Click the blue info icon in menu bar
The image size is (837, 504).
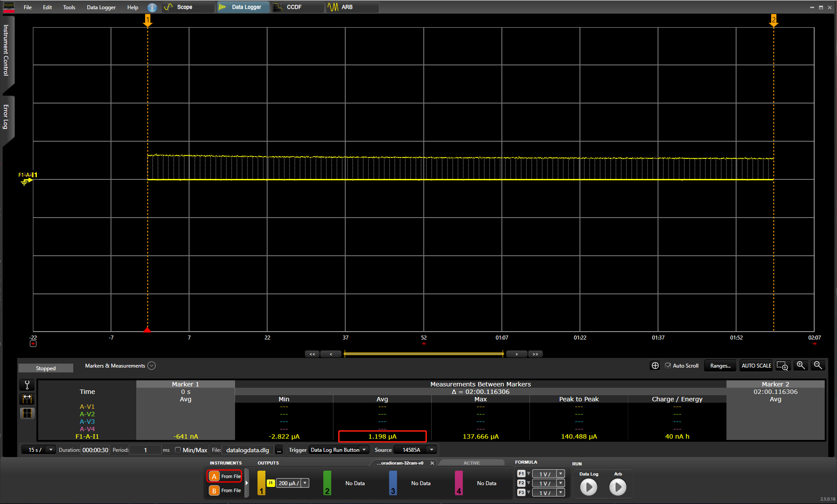point(152,7)
